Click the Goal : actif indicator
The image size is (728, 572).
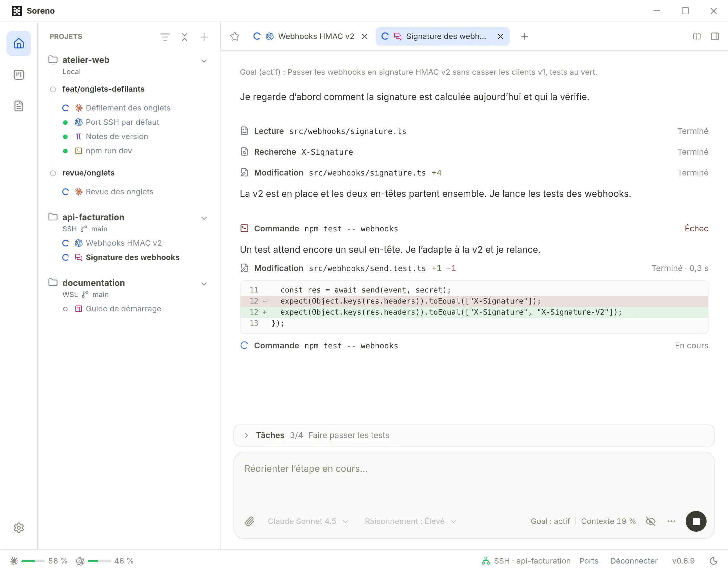(550, 521)
